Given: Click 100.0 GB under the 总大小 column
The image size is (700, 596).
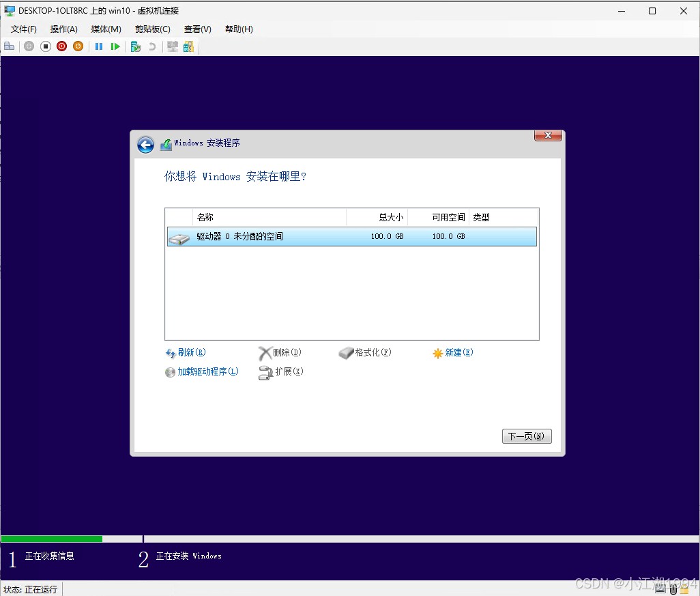Looking at the screenshot, I should [x=387, y=236].
